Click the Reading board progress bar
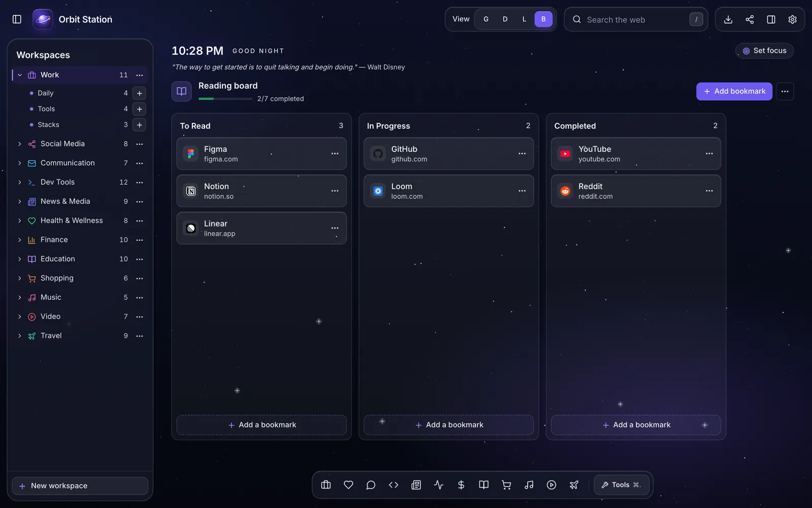Image resolution: width=812 pixels, height=508 pixels. coord(225,99)
